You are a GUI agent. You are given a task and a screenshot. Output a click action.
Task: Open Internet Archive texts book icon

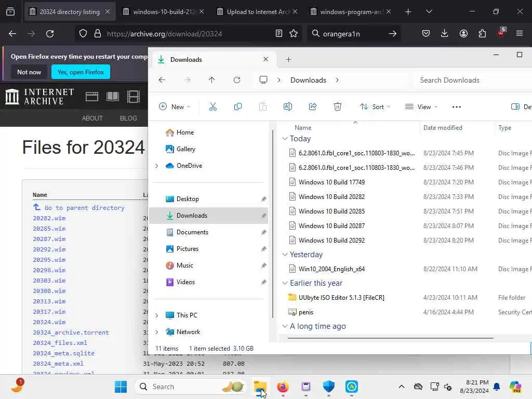point(113,97)
